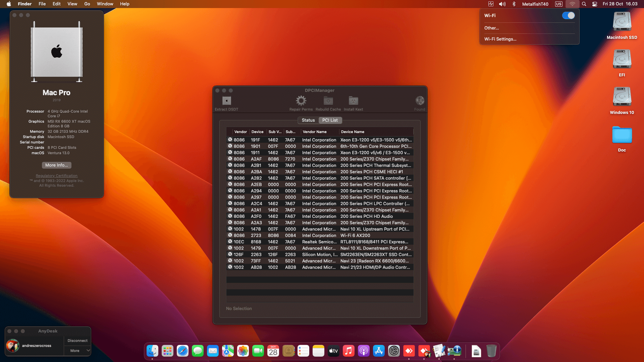Click the Install Kext toolbar icon
This screenshot has width=644, height=362.
(353, 101)
